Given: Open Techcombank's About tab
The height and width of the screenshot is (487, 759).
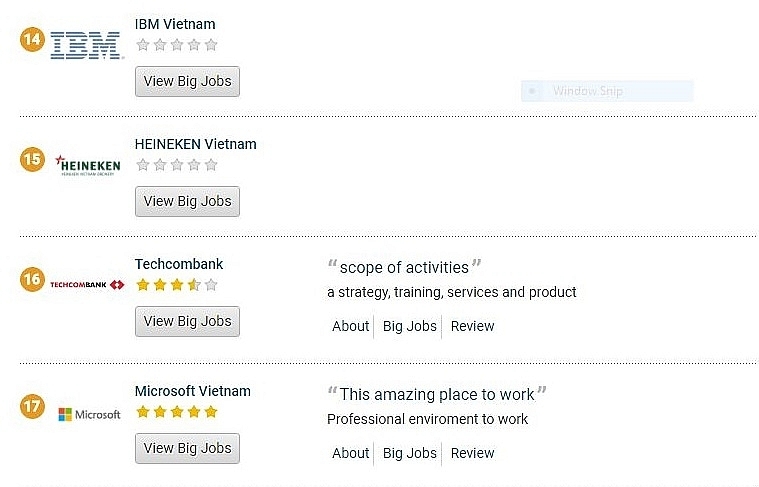Looking at the screenshot, I should [x=350, y=326].
